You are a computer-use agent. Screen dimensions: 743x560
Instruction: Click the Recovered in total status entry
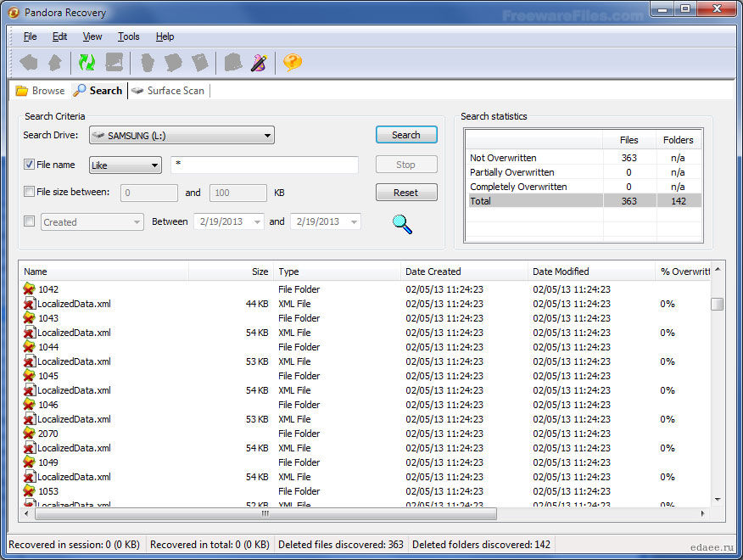(209, 545)
